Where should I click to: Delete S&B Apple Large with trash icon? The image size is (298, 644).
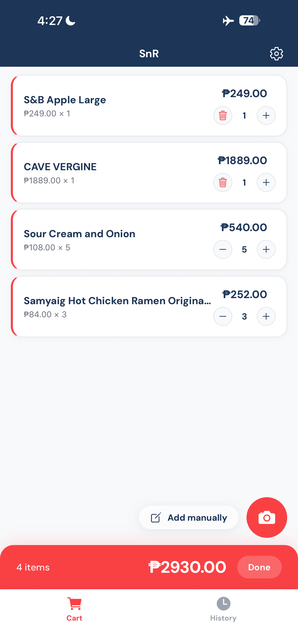tap(222, 115)
